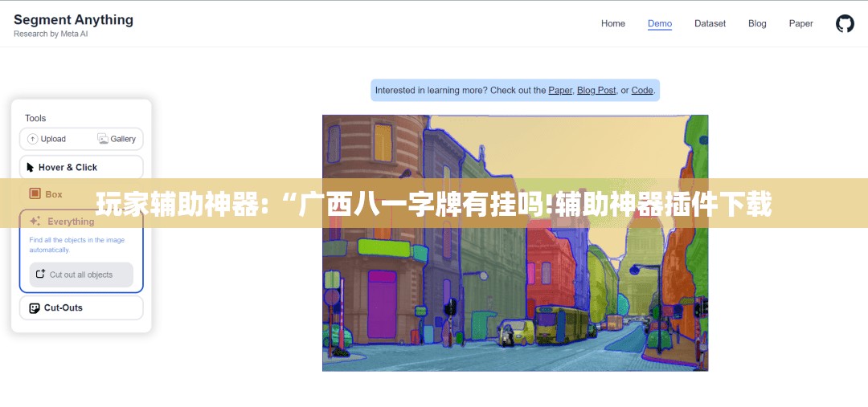The image size is (868, 407).
Task: Choose the Hover & Click tool
Action: tap(81, 167)
